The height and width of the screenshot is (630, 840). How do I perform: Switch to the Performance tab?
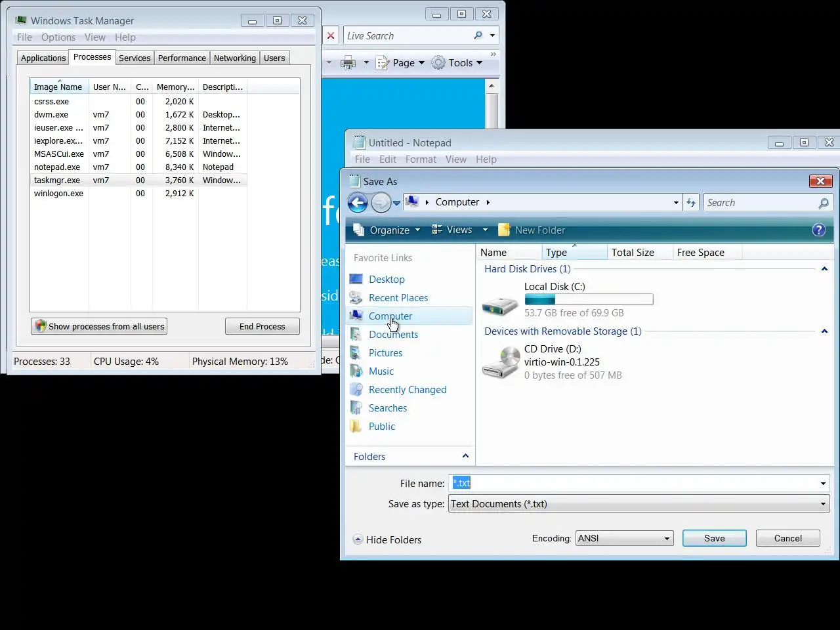tap(182, 58)
